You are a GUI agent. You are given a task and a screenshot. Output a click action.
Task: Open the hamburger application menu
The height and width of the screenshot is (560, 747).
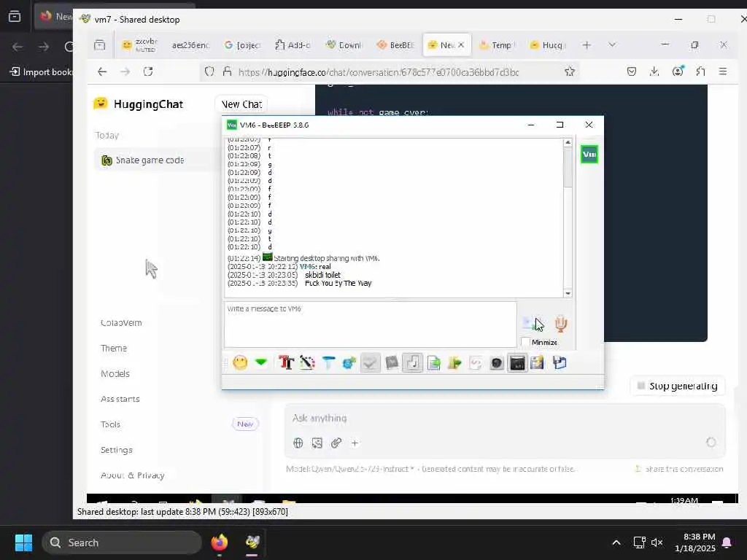pos(723,71)
